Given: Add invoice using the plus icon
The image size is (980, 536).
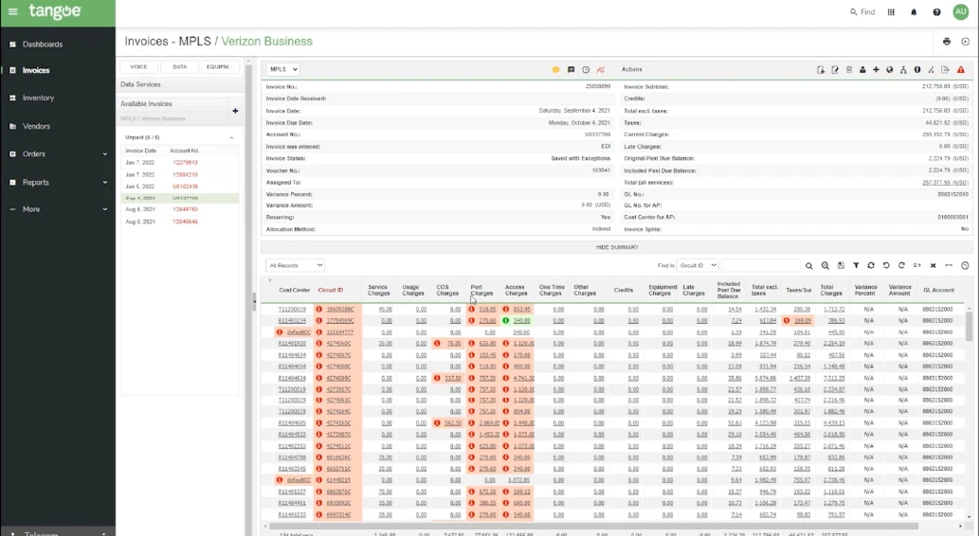Looking at the screenshot, I should pyautogui.click(x=235, y=111).
